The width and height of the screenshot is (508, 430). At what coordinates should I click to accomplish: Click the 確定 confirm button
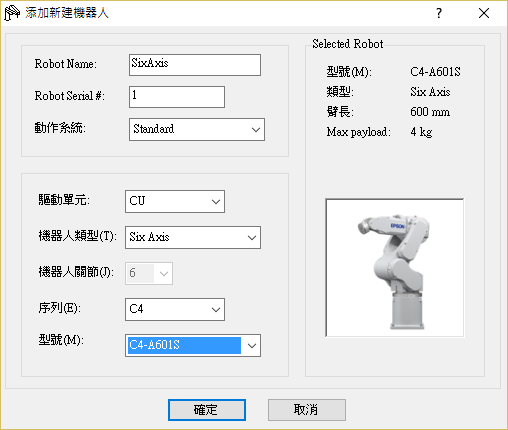coord(207,410)
